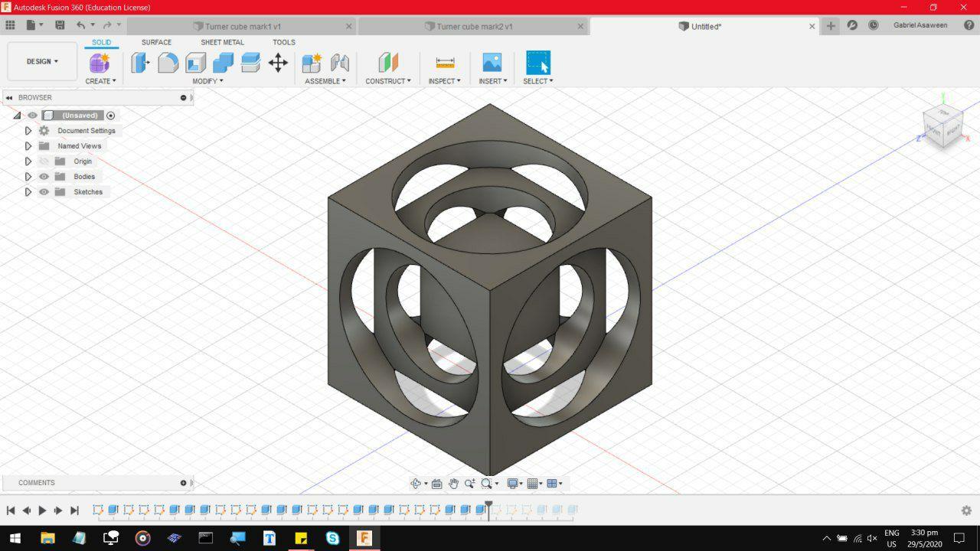Switch to the SHEET METAL tab

click(222, 43)
